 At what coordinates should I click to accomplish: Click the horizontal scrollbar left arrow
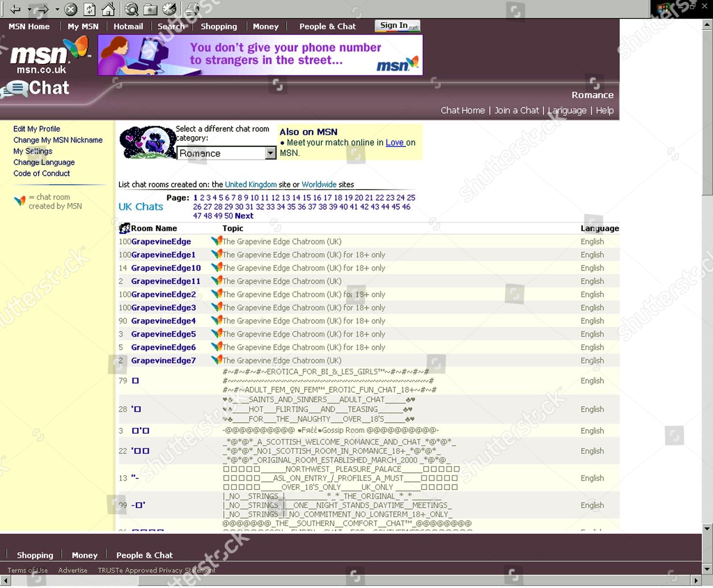click(x=5, y=580)
